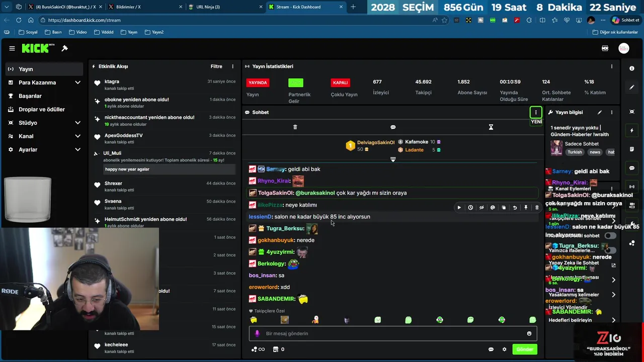Expand the Ayarlar sidebar section
The image size is (644, 362).
77,149
